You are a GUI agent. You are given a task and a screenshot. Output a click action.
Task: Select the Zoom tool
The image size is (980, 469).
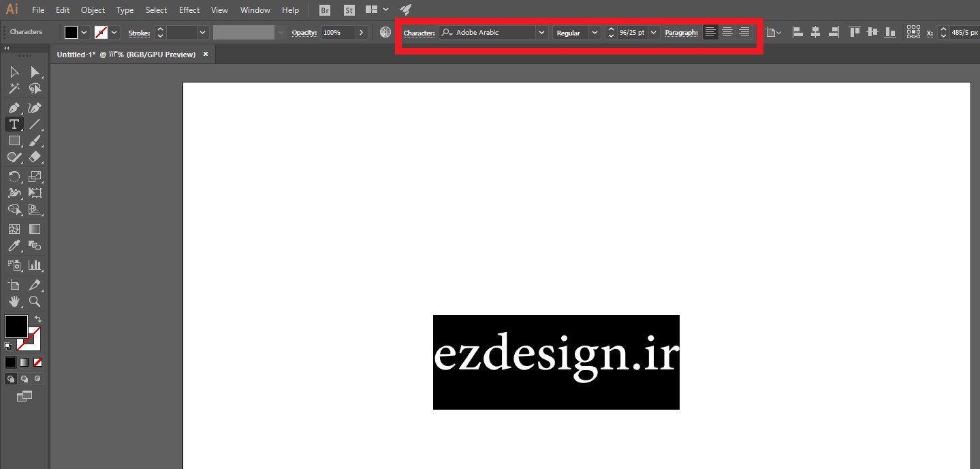tap(35, 301)
